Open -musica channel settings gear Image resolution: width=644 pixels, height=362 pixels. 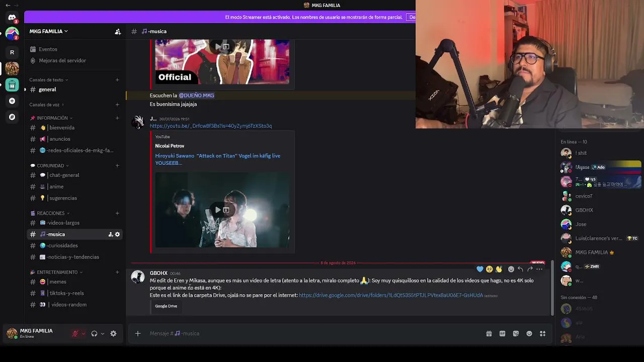pyautogui.click(x=118, y=234)
